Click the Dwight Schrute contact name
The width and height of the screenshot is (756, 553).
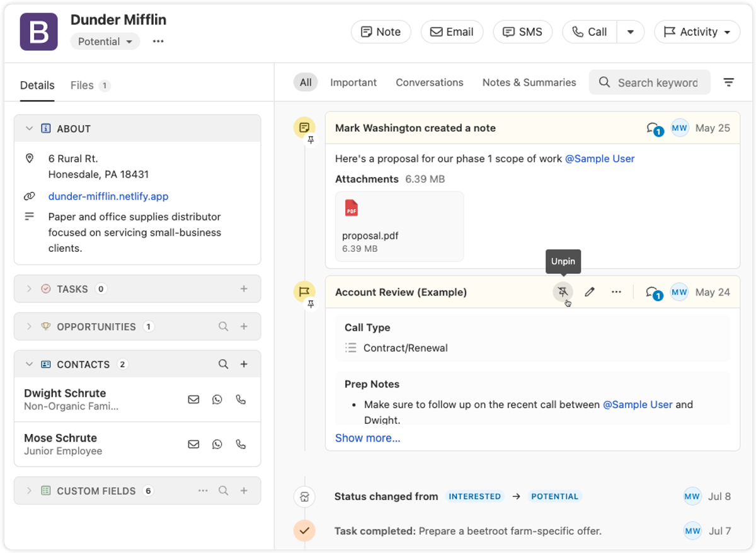pyautogui.click(x=65, y=393)
